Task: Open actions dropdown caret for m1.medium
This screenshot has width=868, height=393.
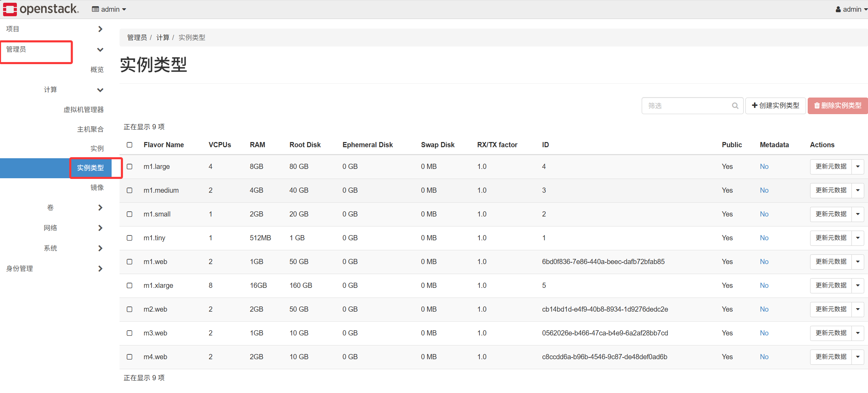Action: click(858, 190)
